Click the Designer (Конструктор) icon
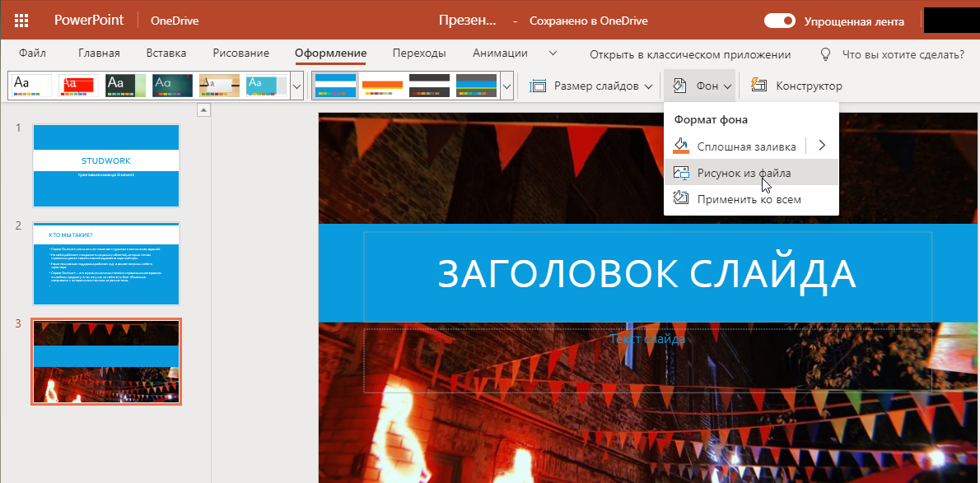This screenshot has height=483, width=980. (x=760, y=86)
